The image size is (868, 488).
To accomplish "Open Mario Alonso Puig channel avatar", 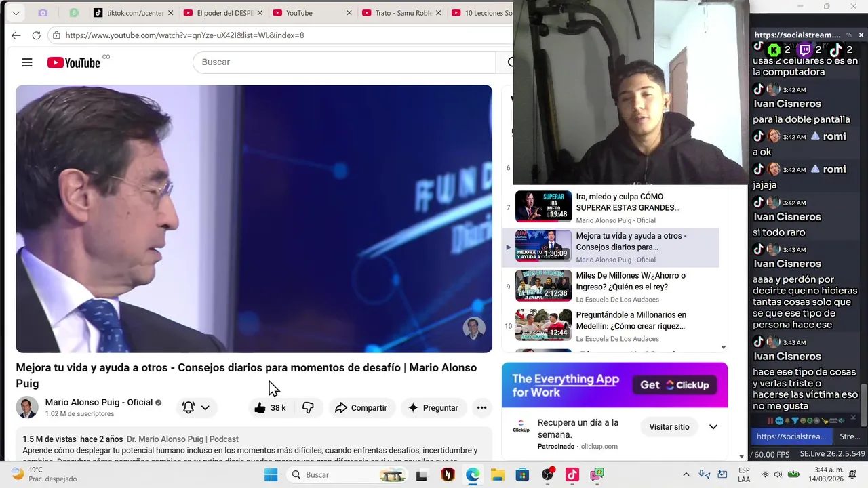I will (x=27, y=407).
